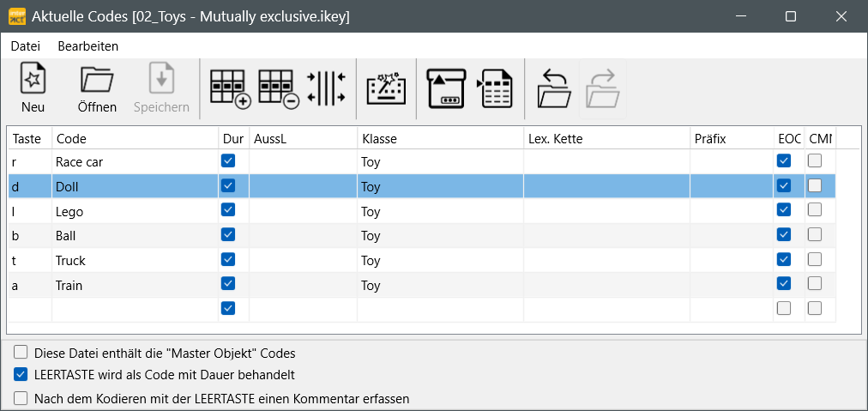The image size is (868, 411).
Task: Minimize the Aktuelle Codes window
Action: [x=740, y=16]
